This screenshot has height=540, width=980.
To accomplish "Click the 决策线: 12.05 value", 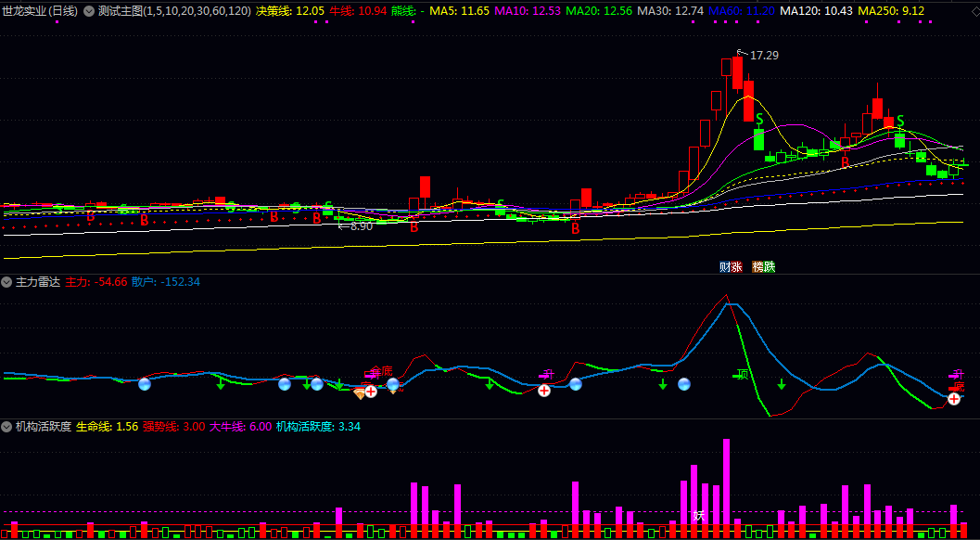I will point(290,10).
